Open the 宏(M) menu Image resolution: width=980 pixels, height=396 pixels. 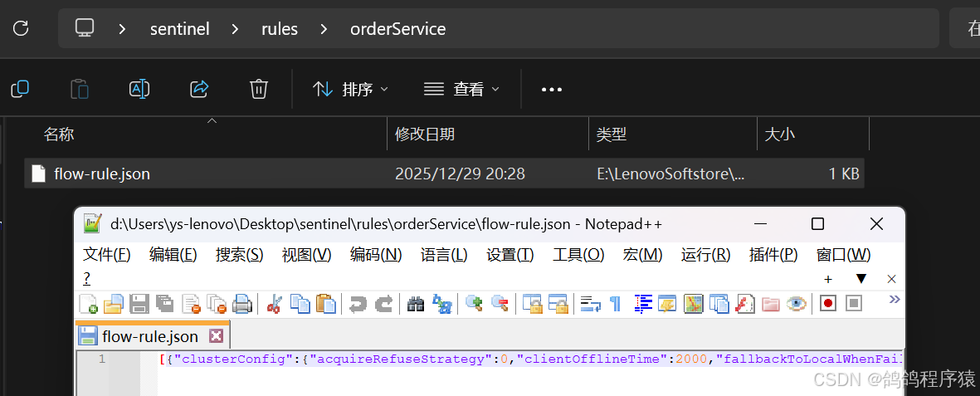(642, 255)
